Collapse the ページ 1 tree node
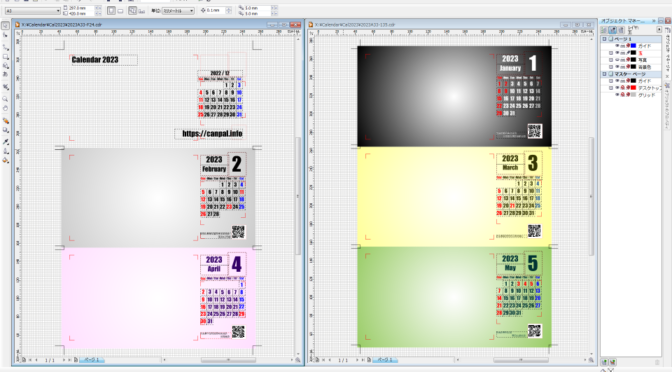Screen dimensions: 672x372 point(604,39)
